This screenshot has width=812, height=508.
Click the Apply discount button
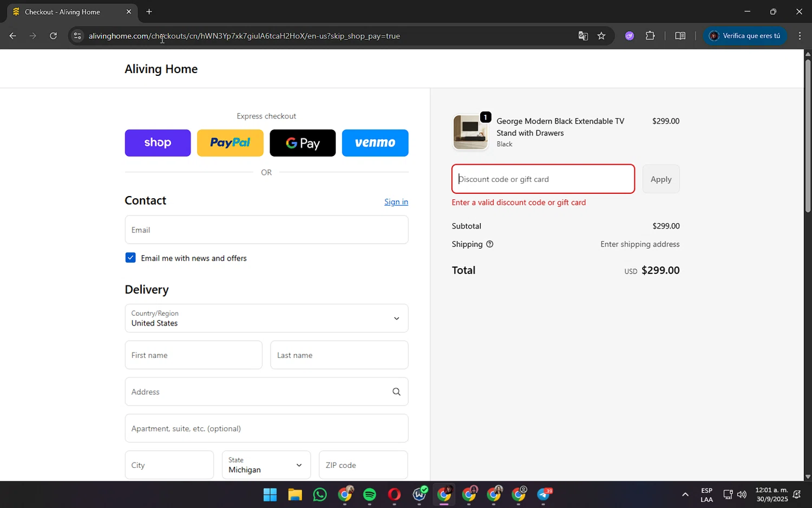coord(661,179)
